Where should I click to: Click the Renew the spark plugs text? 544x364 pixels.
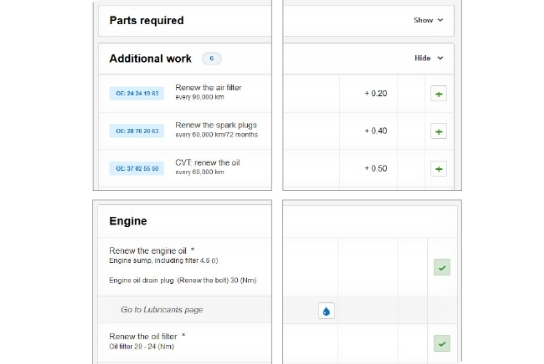point(216,125)
